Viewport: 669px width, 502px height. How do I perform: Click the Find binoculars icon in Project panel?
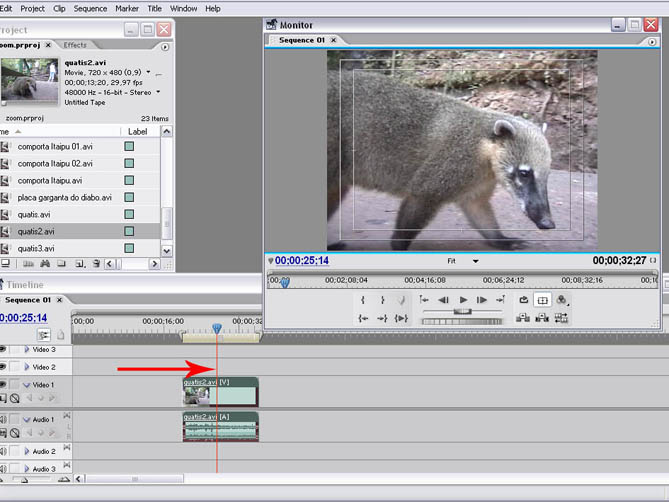[x=44, y=264]
